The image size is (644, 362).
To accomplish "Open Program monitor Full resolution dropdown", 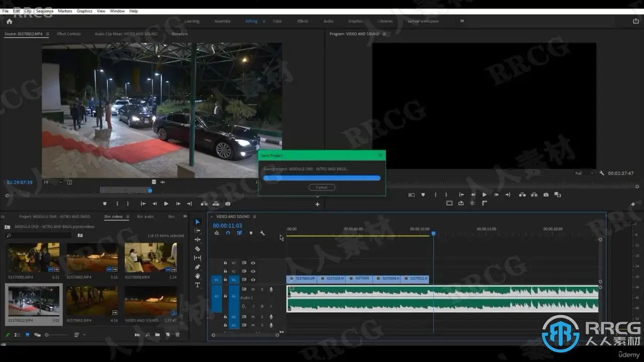I will (583, 173).
